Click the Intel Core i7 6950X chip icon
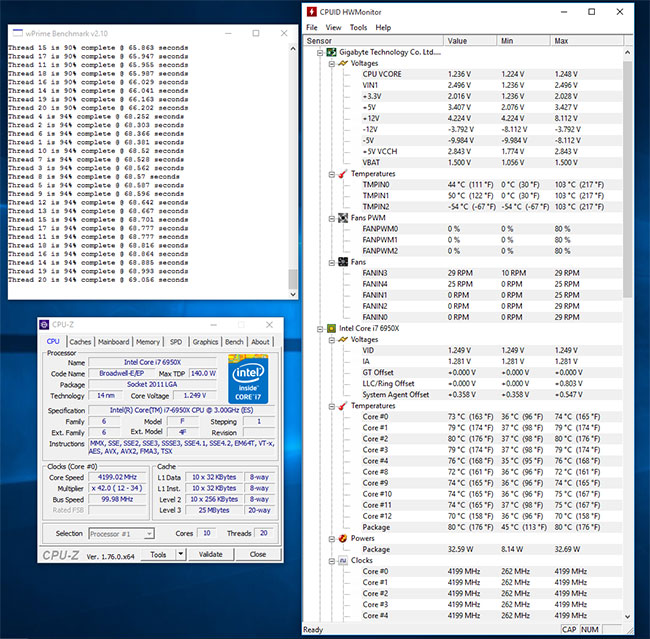650x639 pixels. pyautogui.click(x=331, y=328)
